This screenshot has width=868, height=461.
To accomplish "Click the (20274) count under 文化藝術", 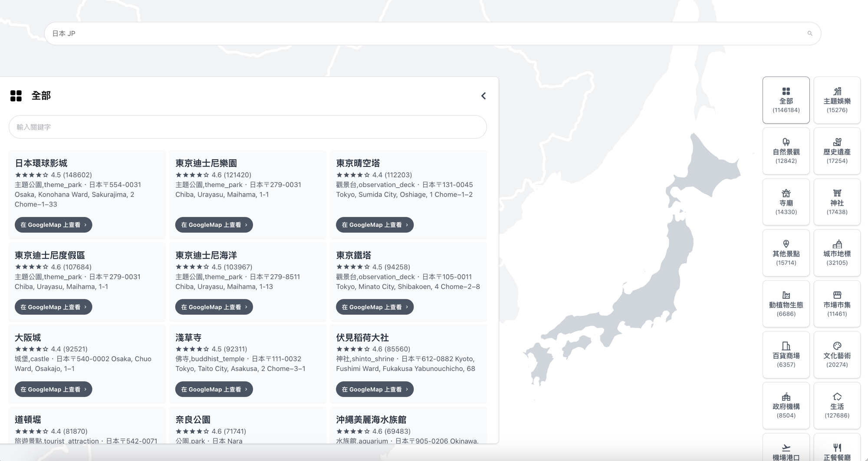I will (x=837, y=365).
